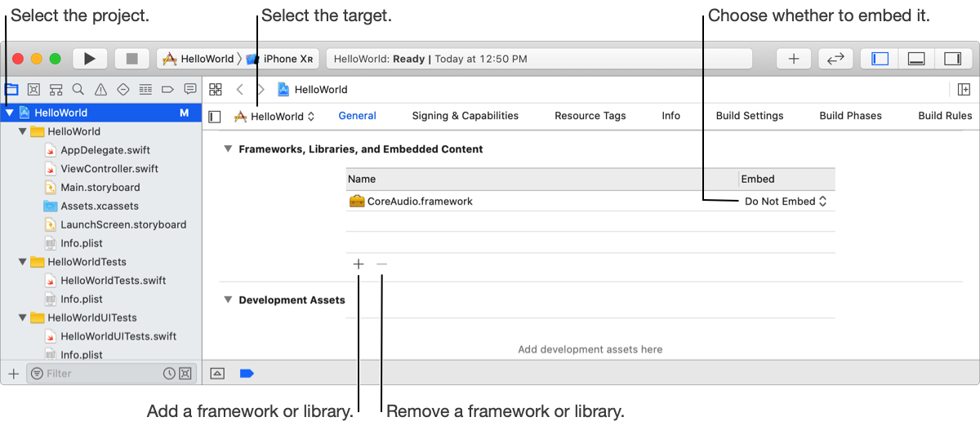Toggle the inspectors panel visibility
Viewport: 980px width, 426px height.
[952, 59]
